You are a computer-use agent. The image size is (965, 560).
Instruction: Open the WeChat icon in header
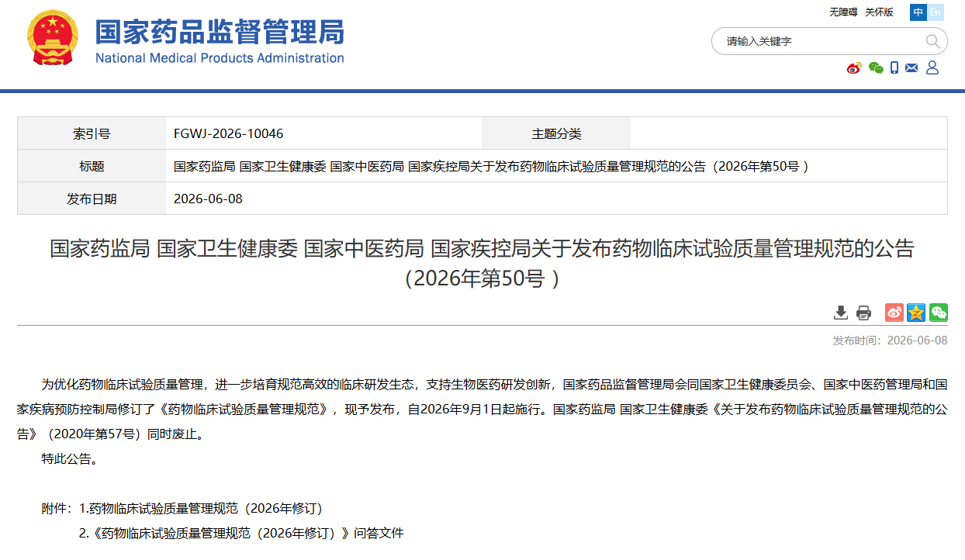[876, 68]
